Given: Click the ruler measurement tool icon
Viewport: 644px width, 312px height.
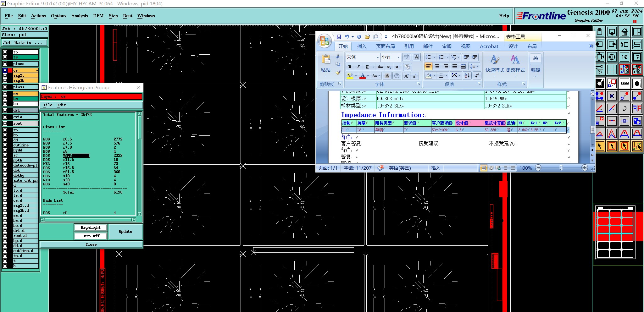Looking at the screenshot, I should 625,83.
